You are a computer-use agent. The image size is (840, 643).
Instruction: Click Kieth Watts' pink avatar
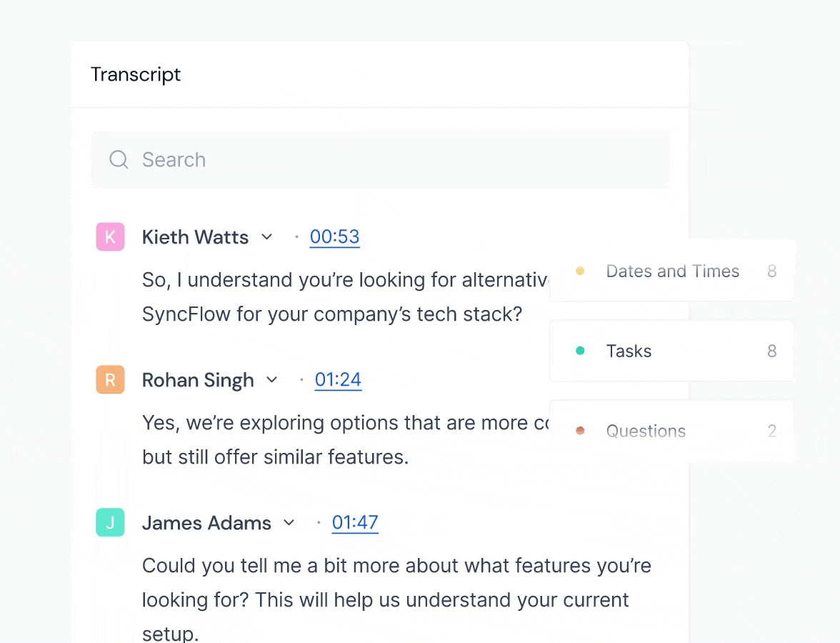(110, 236)
